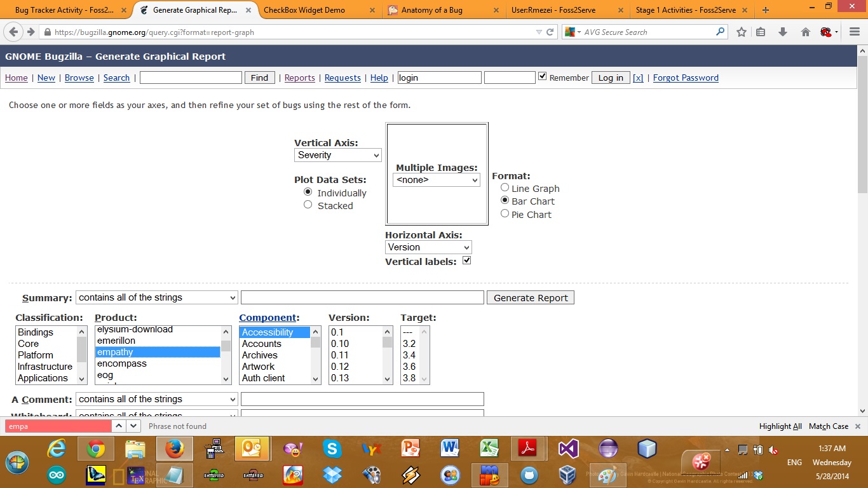The width and height of the screenshot is (868, 488).
Task: Open the Forgot Password link
Action: (x=686, y=78)
